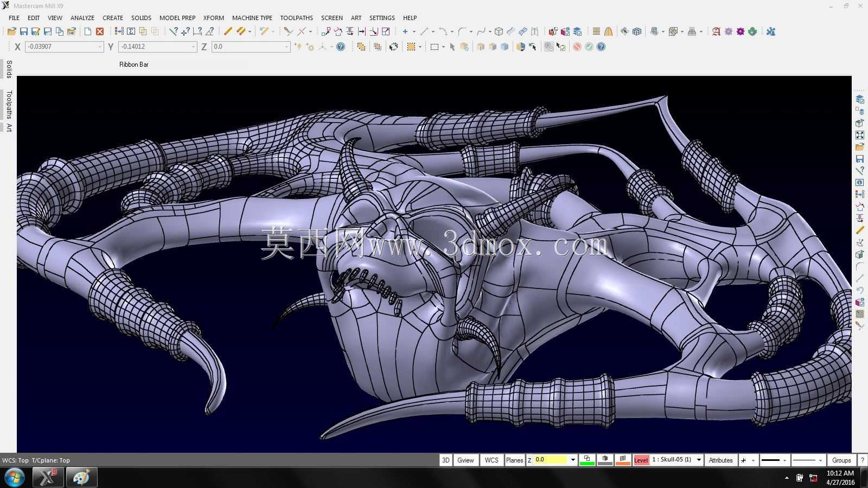Click the Attributes button

click(x=720, y=460)
